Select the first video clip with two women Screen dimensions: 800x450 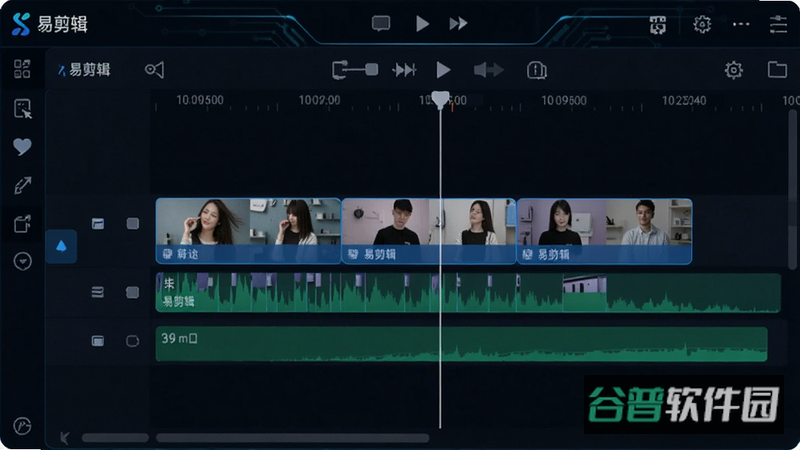point(248,231)
